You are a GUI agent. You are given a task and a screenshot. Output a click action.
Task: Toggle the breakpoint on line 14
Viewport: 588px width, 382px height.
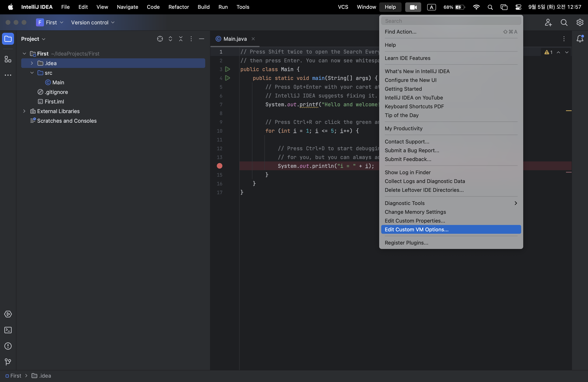point(219,166)
